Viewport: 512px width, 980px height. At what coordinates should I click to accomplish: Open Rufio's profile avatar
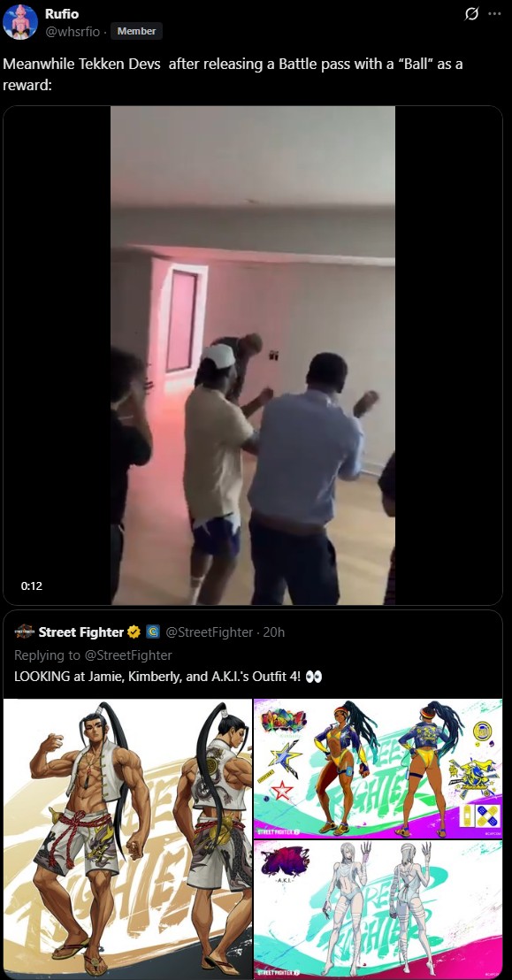click(x=20, y=21)
